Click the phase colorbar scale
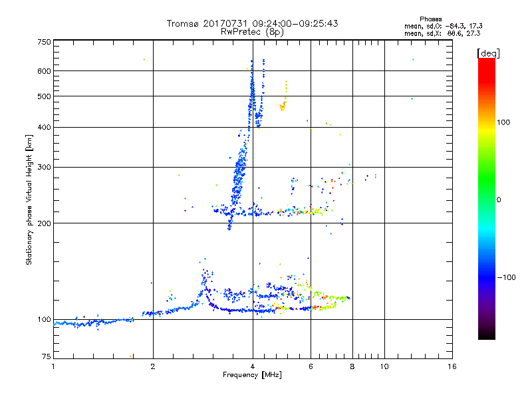The height and width of the screenshot is (399, 532). point(487,199)
